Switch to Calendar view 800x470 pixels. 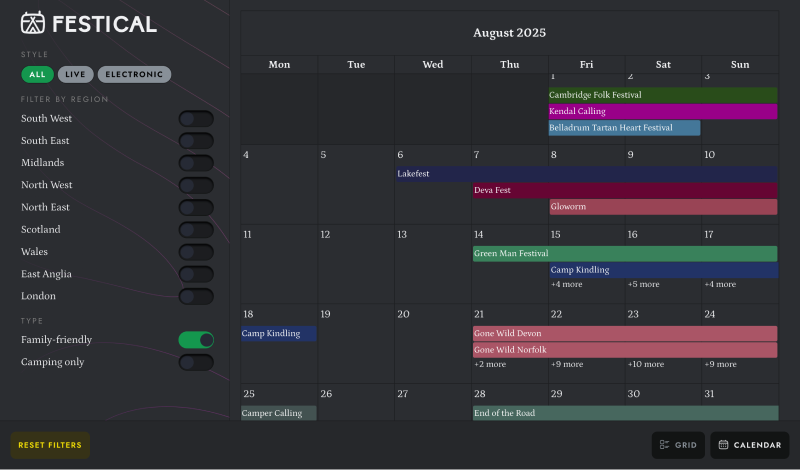click(750, 445)
